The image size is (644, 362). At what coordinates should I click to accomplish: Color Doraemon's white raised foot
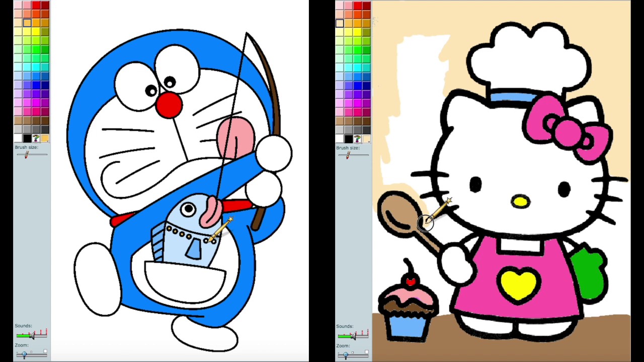tap(97, 279)
